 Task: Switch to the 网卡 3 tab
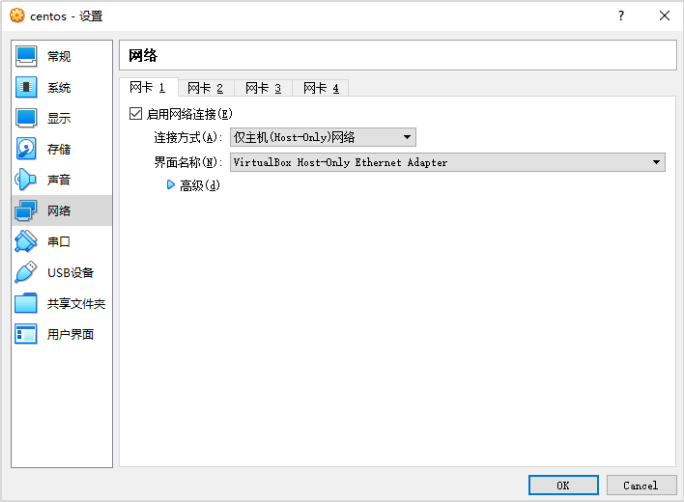coord(263,89)
